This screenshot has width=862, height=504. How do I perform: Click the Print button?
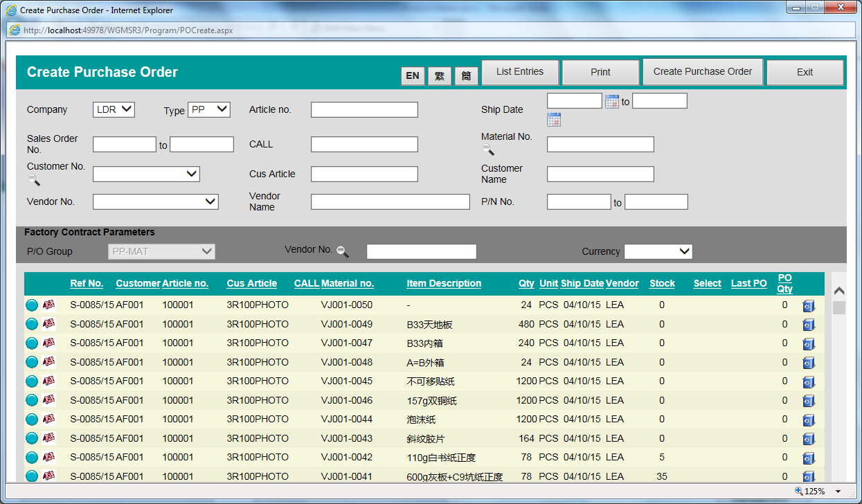point(600,72)
